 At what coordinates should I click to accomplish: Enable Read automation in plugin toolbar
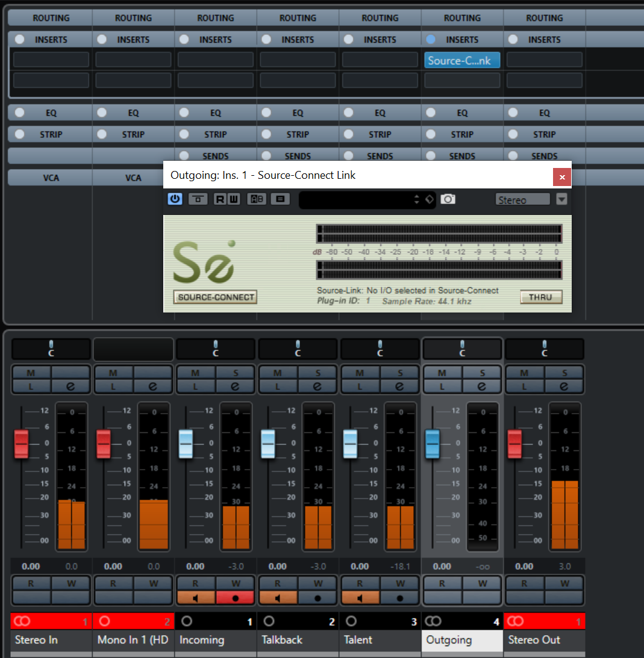220,199
